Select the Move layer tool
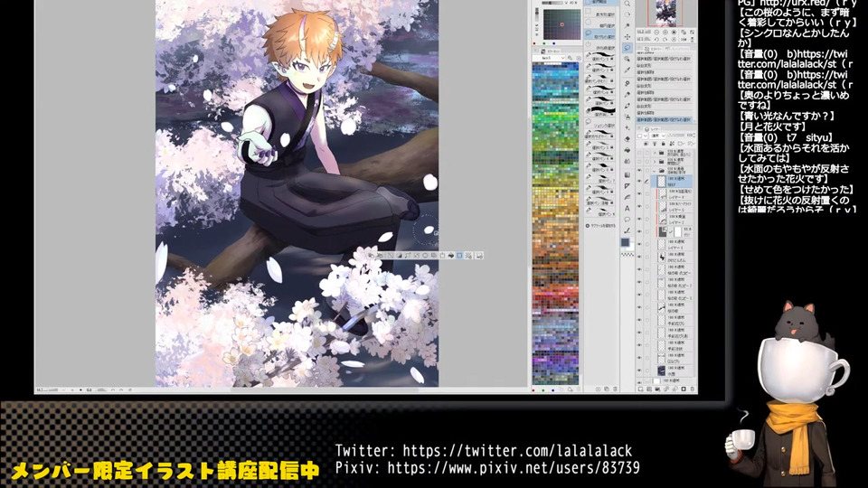The image size is (868, 488). [x=627, y=36]
